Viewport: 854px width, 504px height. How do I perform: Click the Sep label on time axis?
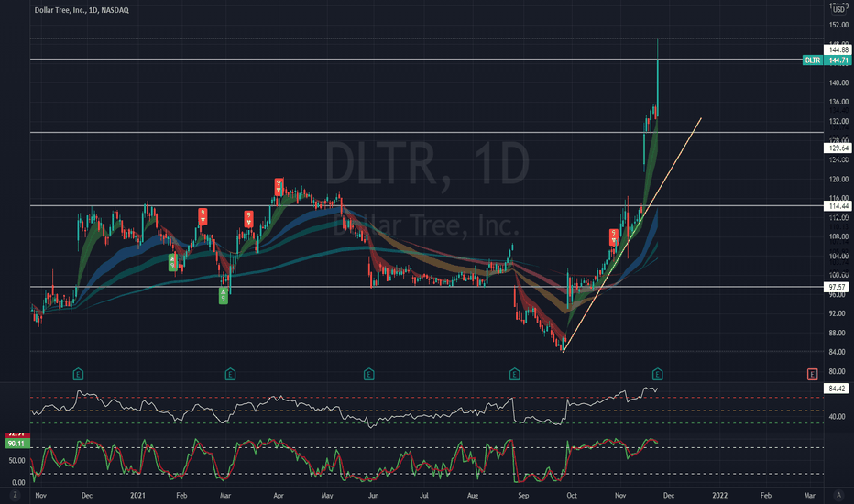523,495
